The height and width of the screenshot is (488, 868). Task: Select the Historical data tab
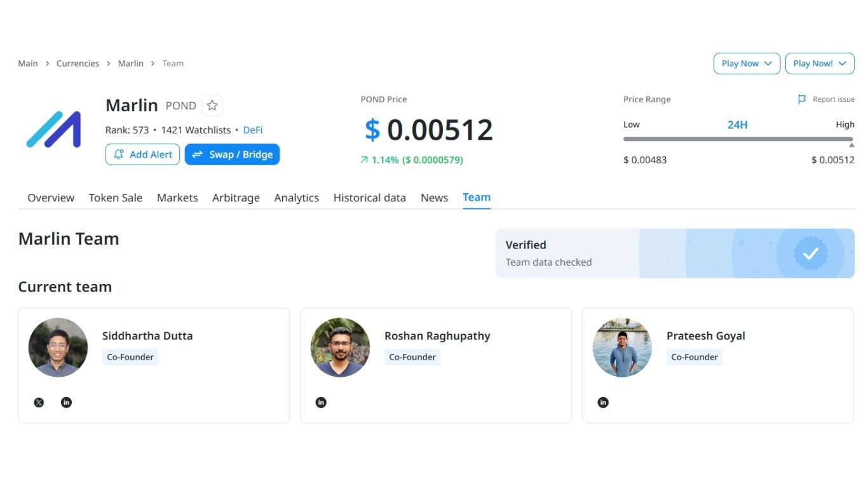tap(369, 198)
